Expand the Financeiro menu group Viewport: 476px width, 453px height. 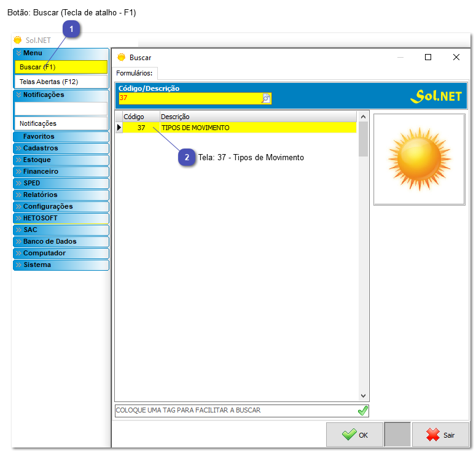pyautogui.click(x=61, y=171)
